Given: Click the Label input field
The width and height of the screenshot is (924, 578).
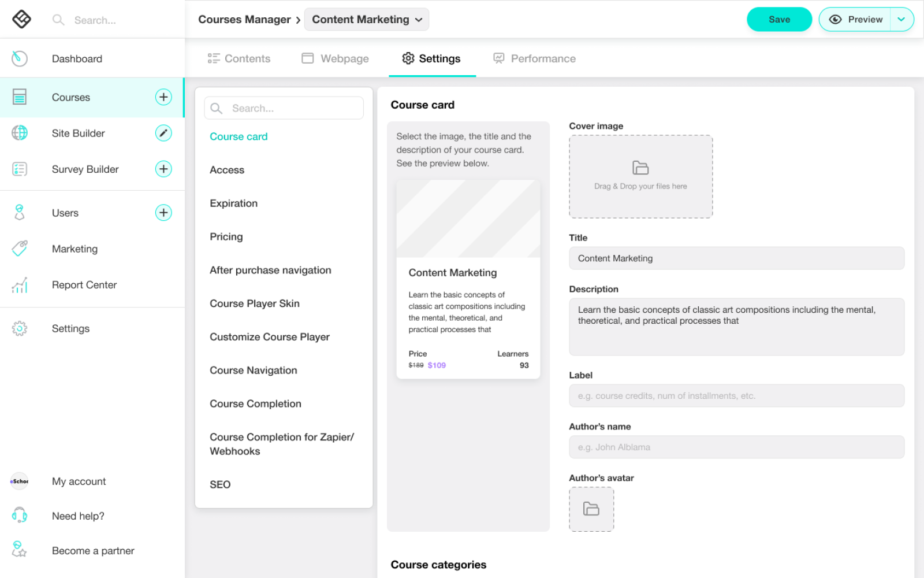Looking at the screenshot, I should click(736, 396).
